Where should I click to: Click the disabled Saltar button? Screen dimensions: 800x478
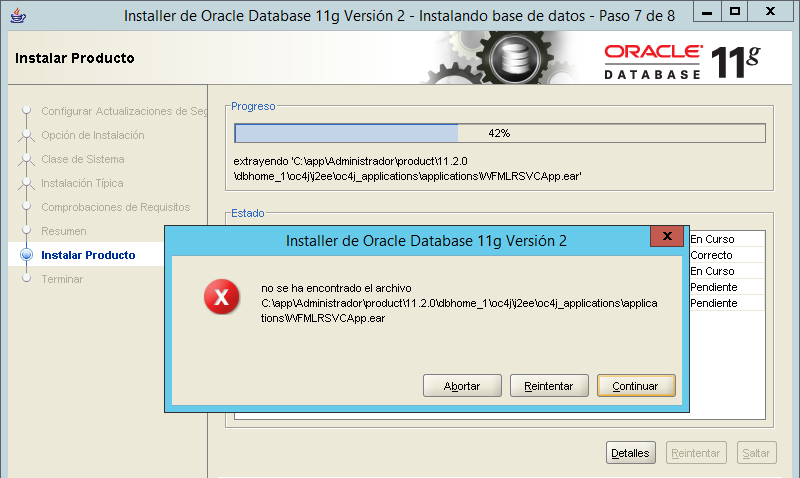[757, 453]
